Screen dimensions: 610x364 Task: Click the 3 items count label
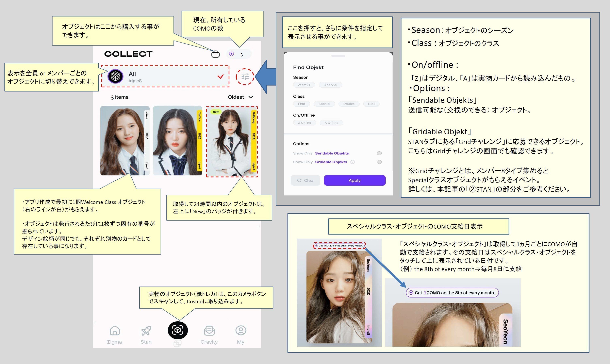[119, 97]
